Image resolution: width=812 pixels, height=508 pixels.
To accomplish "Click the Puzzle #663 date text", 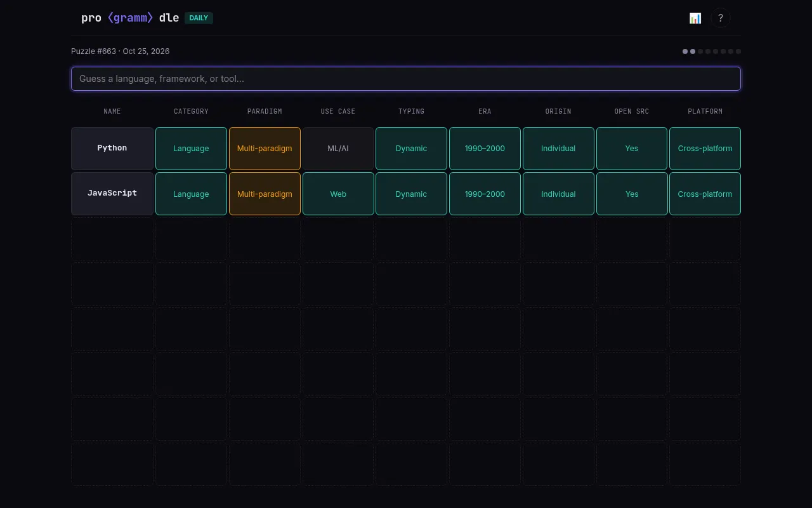I will click(121, 51).
